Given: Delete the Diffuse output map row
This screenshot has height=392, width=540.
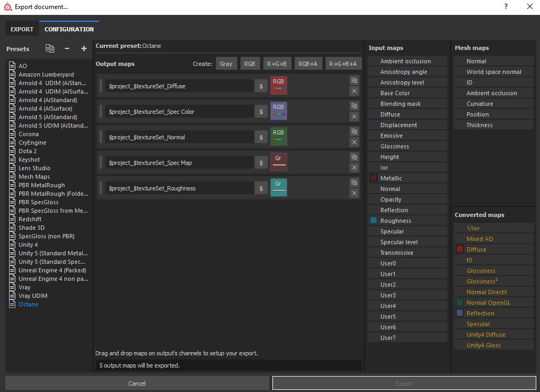Looking at the screenshot, I should (354, 91).
